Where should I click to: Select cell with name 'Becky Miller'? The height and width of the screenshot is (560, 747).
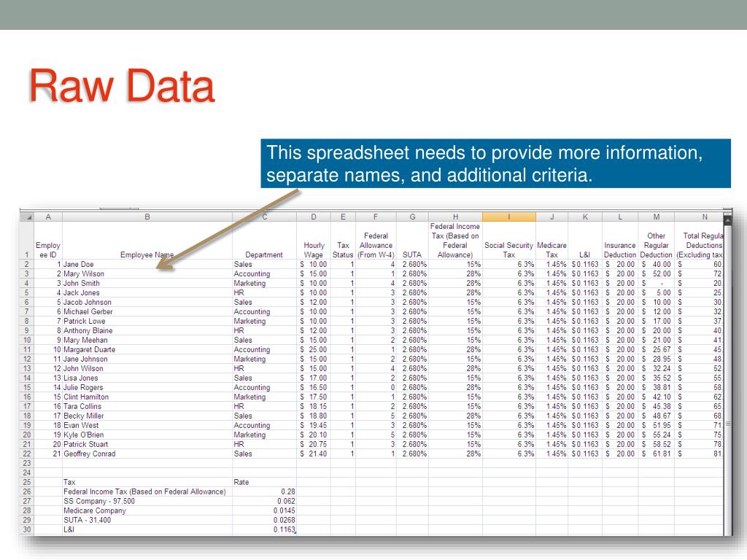pos(147,416)
